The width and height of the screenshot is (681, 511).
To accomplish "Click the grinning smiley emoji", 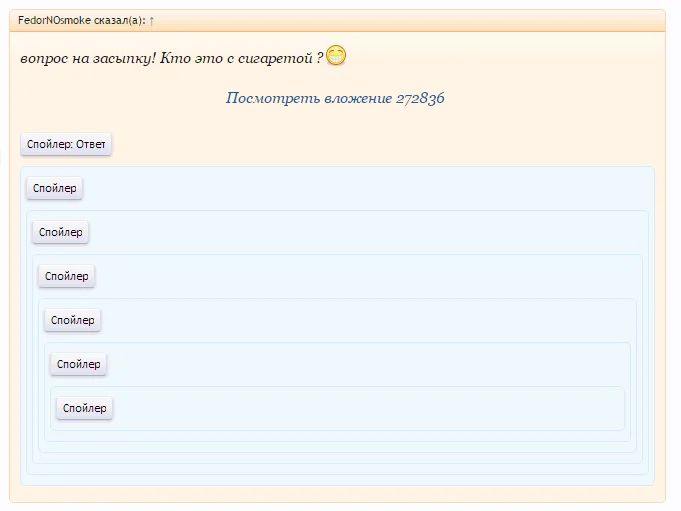I will pyautogui.click(x=336, y=56).
